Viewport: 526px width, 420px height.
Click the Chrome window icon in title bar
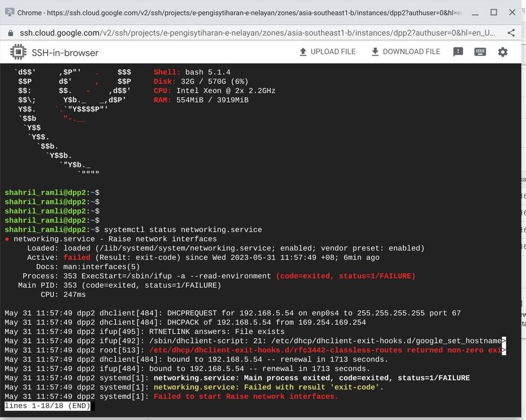coord(9,13)
